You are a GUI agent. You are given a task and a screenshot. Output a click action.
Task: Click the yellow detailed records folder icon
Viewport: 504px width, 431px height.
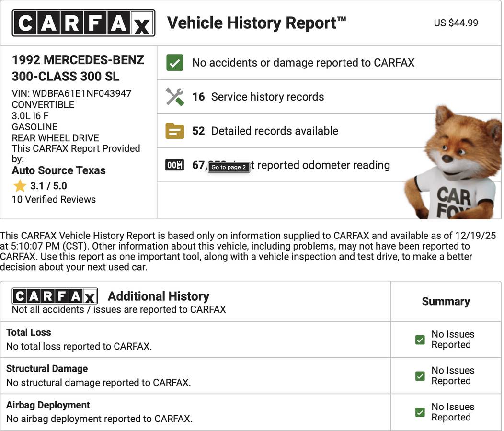pyautogui.click(x=174, y=131)
